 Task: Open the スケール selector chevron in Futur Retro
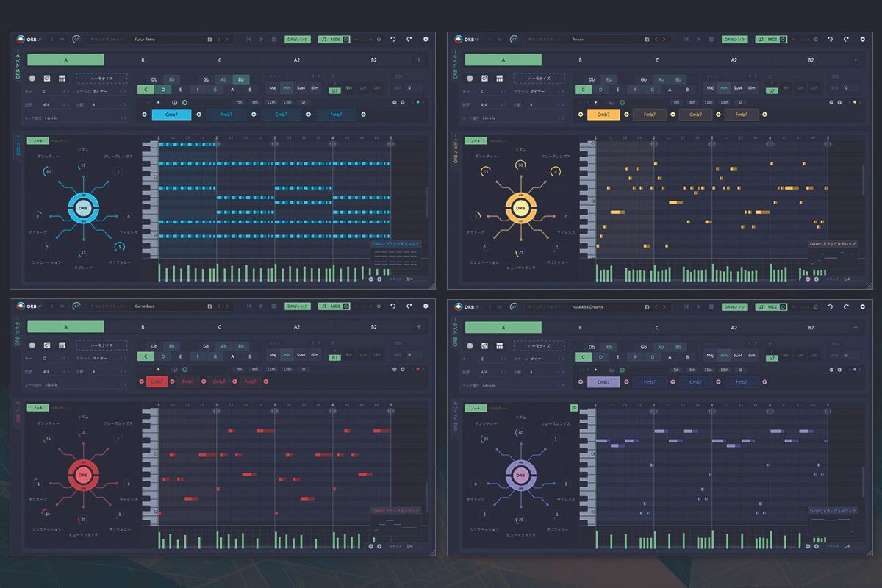(123, 90)
